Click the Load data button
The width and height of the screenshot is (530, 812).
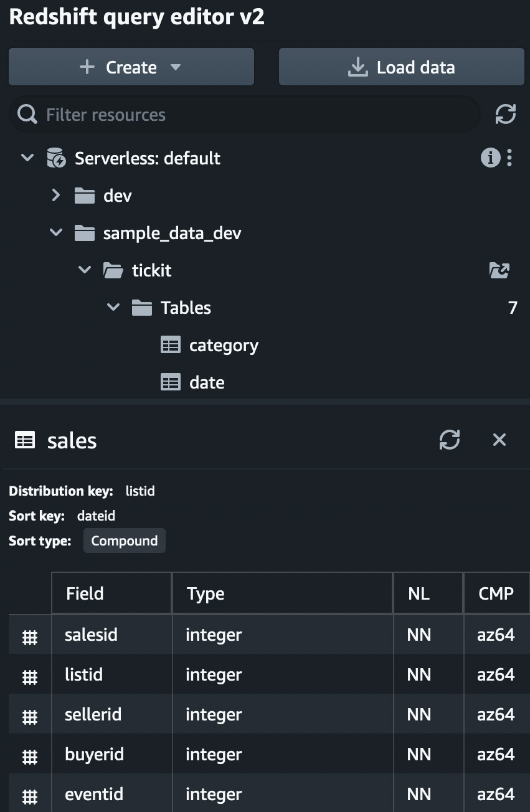401,67
